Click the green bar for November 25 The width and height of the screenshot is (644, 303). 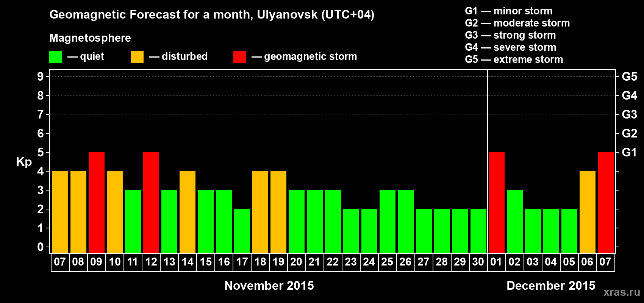(x=388, y=222)
